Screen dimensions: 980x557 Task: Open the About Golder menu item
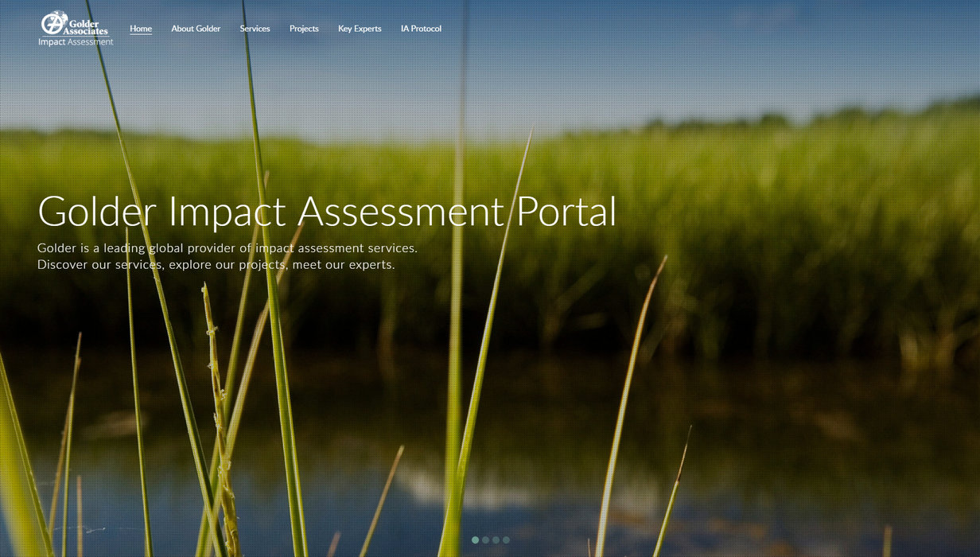196,29
